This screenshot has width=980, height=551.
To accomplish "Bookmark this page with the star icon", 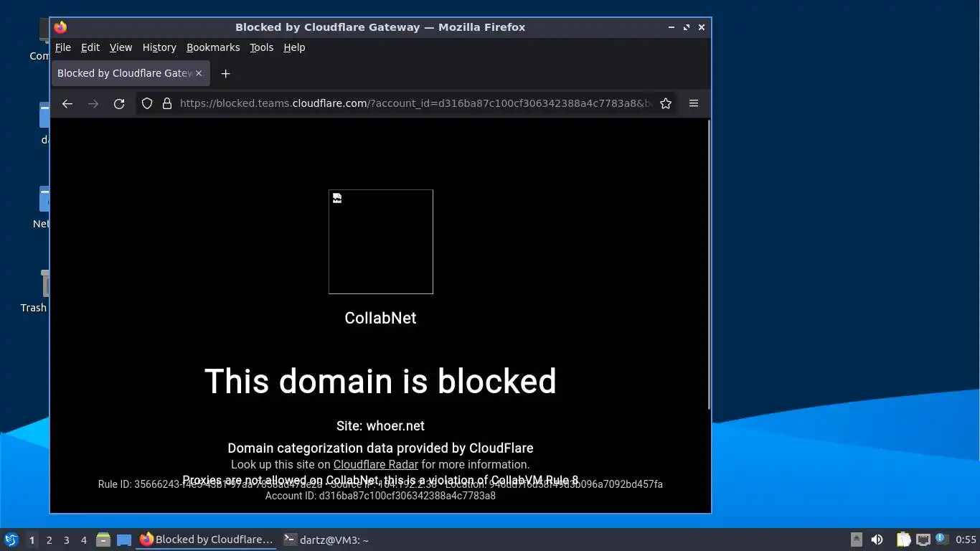I will tap(666, 103).
